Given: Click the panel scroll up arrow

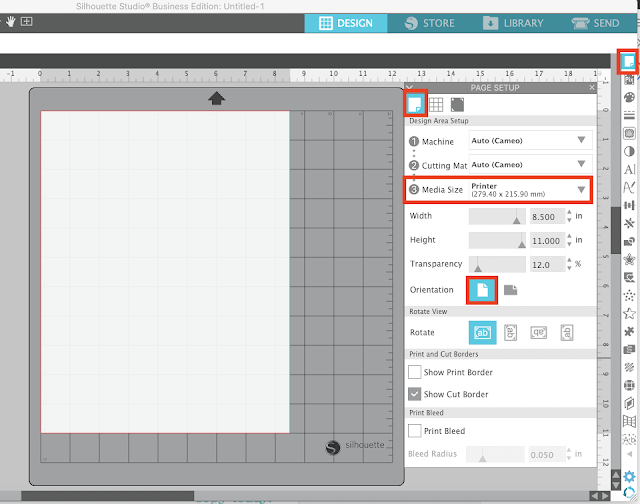Looking at the screenshot, I should click(x=616, y=475).
